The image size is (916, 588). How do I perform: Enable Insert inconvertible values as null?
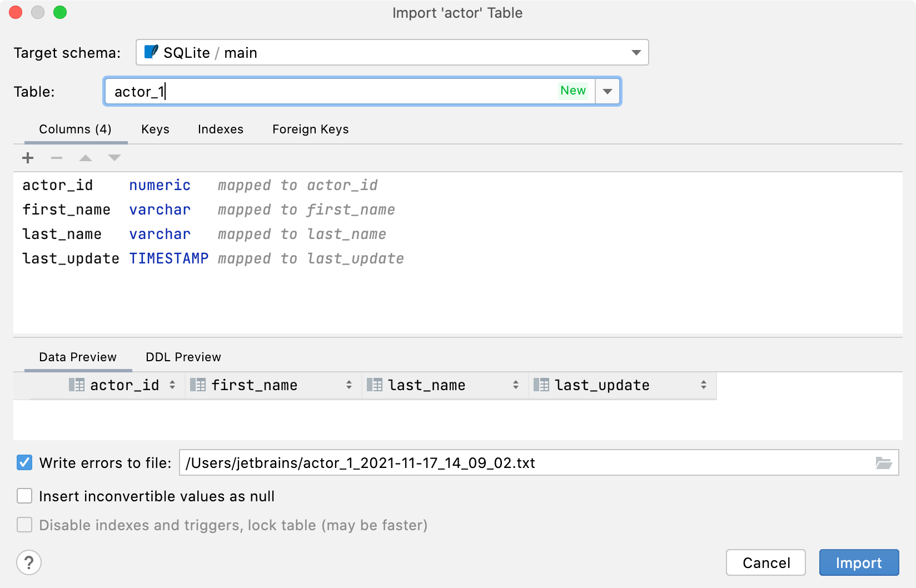coord(24,496)
